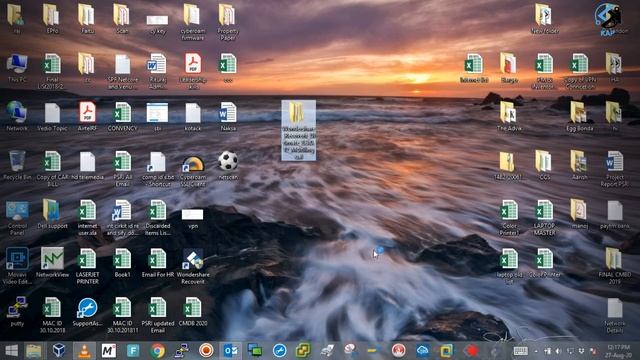The height and width of the screenshot is (360, 640).
Task: Open the touch keyboard from the system tray
Action: coord(521,351)
